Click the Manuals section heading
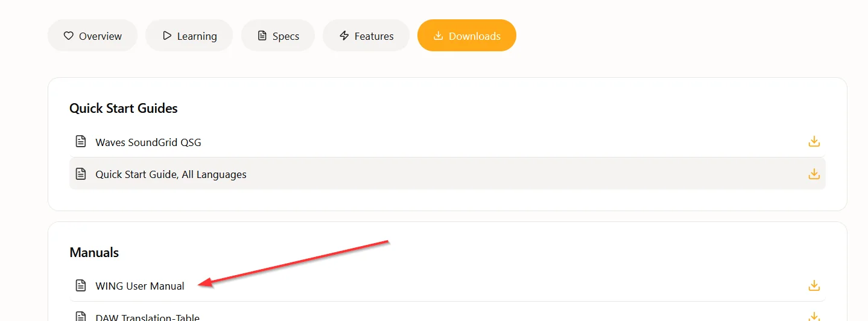 pos(94,252)
